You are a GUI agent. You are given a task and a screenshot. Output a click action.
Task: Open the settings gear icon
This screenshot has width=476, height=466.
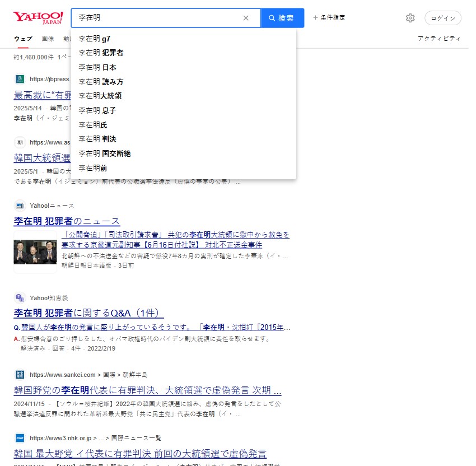[410, 18]
